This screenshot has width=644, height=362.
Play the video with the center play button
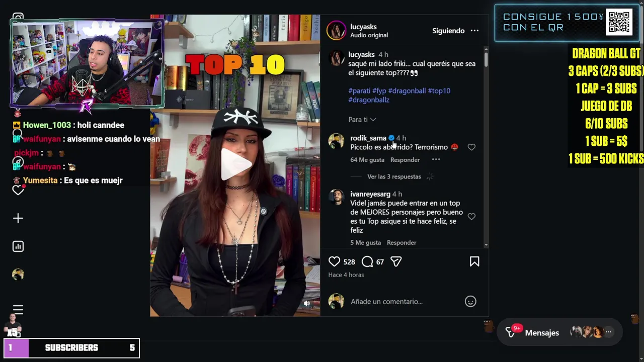[x=235, y=164]
